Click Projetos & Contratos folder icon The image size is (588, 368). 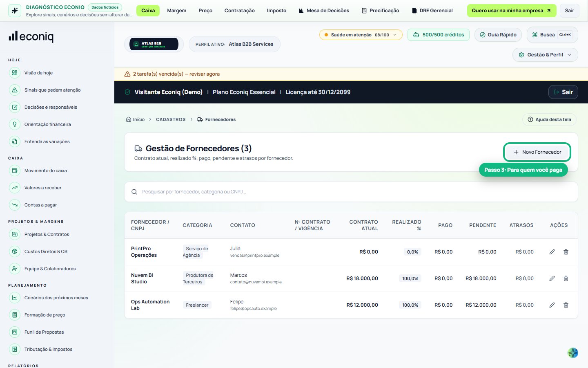15,234
